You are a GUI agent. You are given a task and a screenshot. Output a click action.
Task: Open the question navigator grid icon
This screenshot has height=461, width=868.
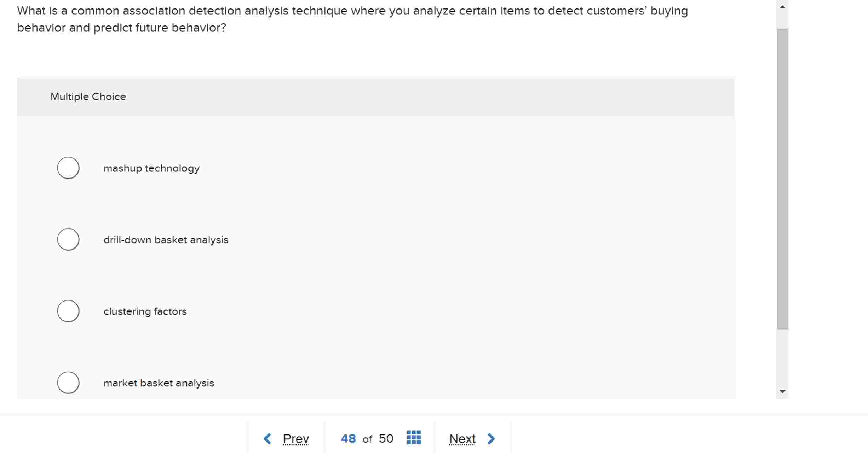[413, 438]
